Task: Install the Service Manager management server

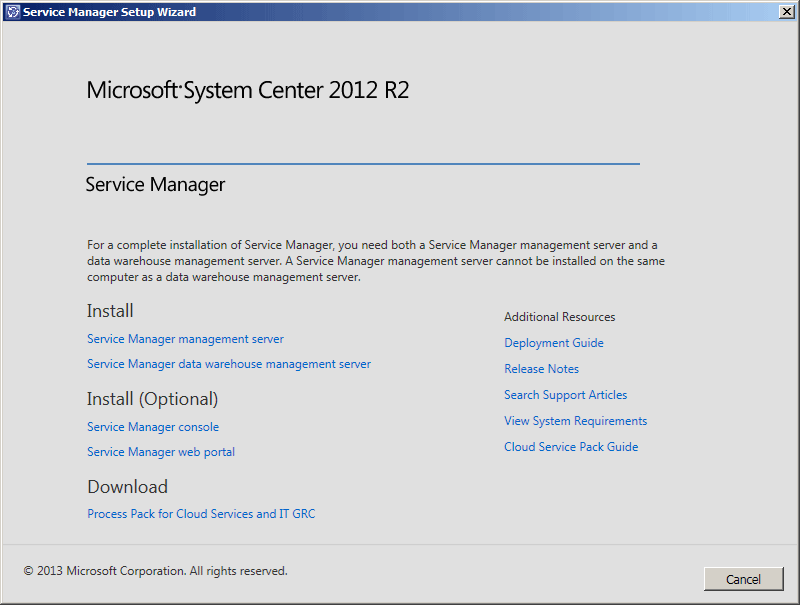Action: [x=185, y=339]
